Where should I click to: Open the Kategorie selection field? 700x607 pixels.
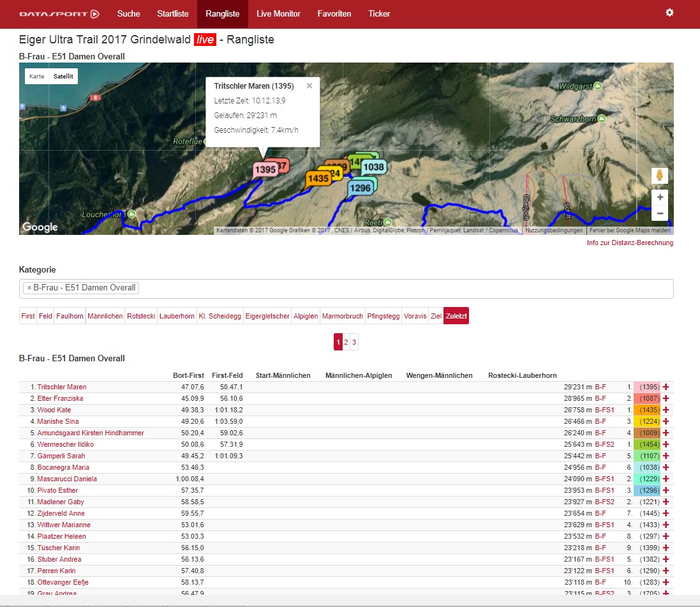(x=346, y=289)
